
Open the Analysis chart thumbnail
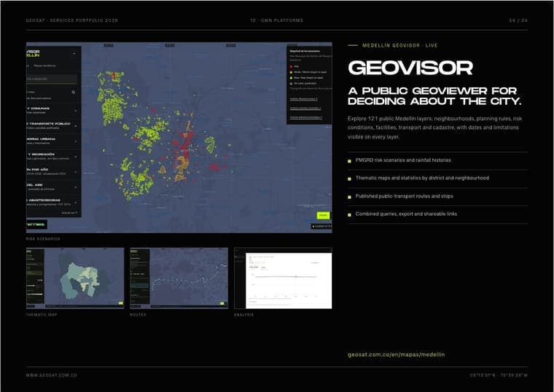[283, 278]
